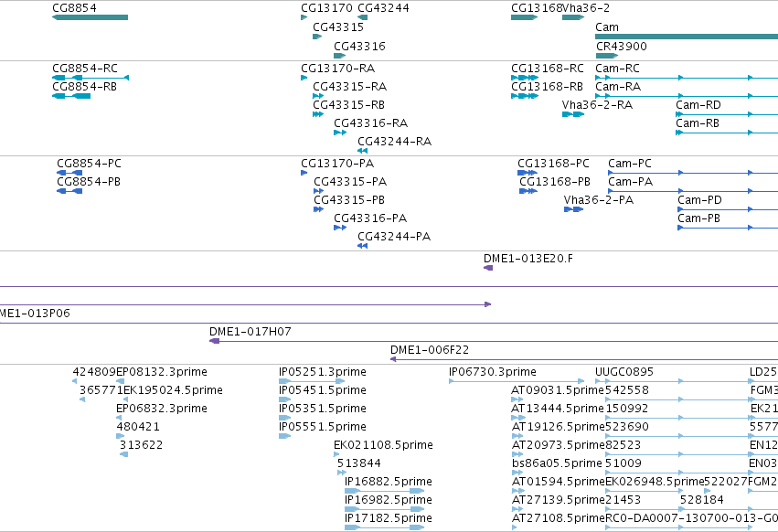Click the DME1-013E20.F clone label
778x532 pixels.
tap(528, 259)
